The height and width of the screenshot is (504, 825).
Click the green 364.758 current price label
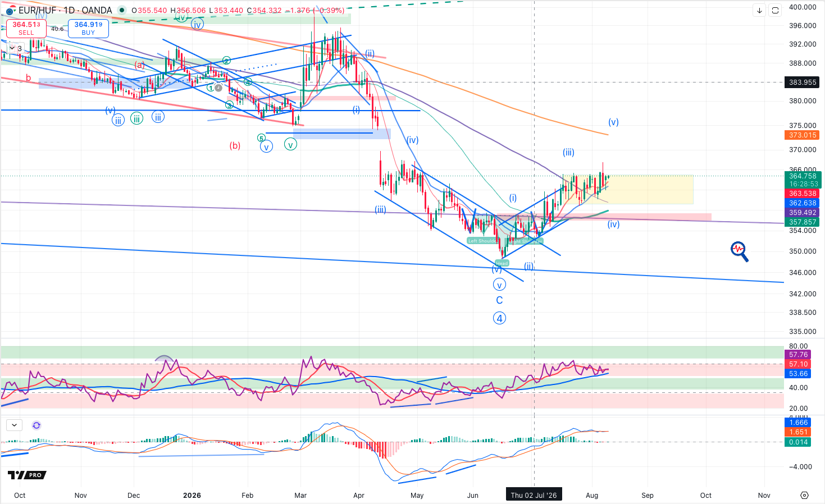pos(803,180)
